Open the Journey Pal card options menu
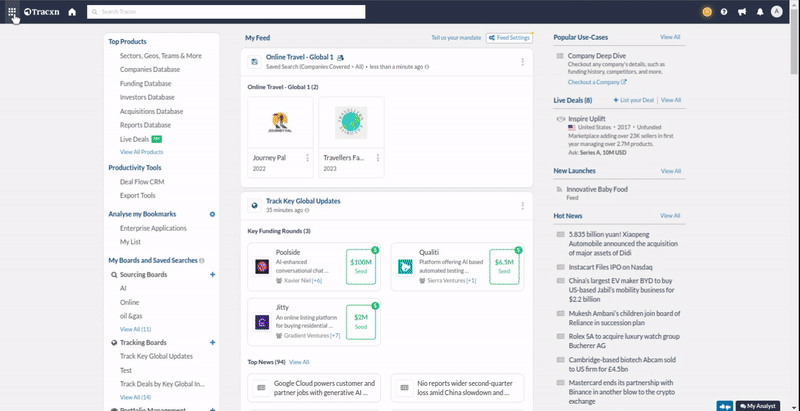The width and height of the screenshot is (800, 411). tap(307, 158)
